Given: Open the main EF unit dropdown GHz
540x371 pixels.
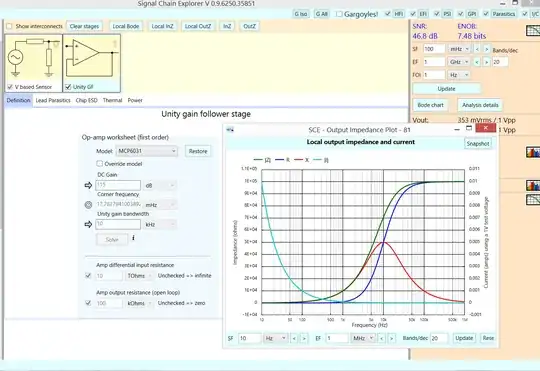Looking at the screenshot, I should click(x=459, y=62).
